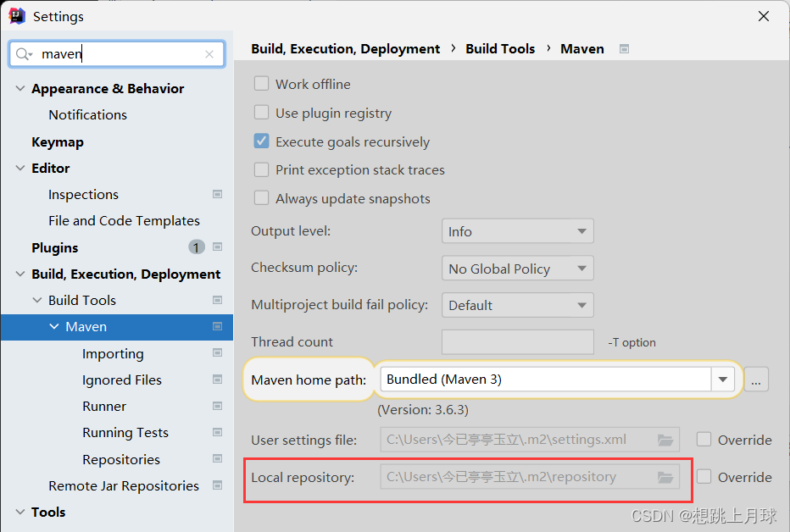Open the Runner settings page
The height and width of the screenshot is (532, 790).
point(104,406)
